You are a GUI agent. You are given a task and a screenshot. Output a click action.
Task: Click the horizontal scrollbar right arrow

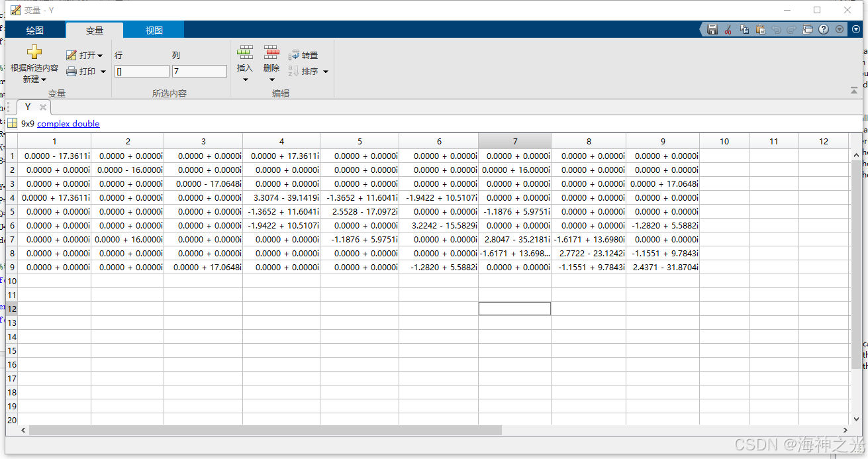pos(844,431)
